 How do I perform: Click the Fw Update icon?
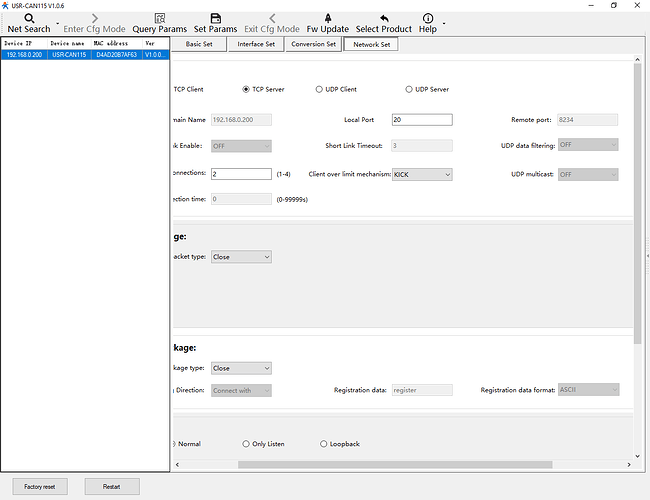pyautogui.click(x=327, y=18)
